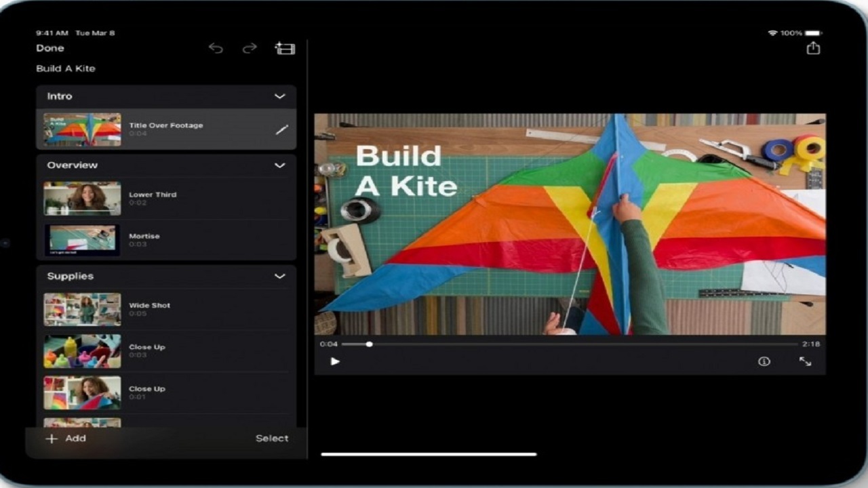Select the Lower Third clip thumbnail
868x488 pixels.
coord(82,199)
